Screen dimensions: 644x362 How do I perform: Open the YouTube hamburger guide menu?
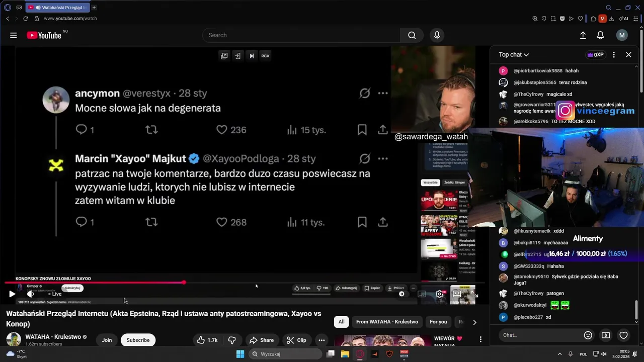(14, 35)
